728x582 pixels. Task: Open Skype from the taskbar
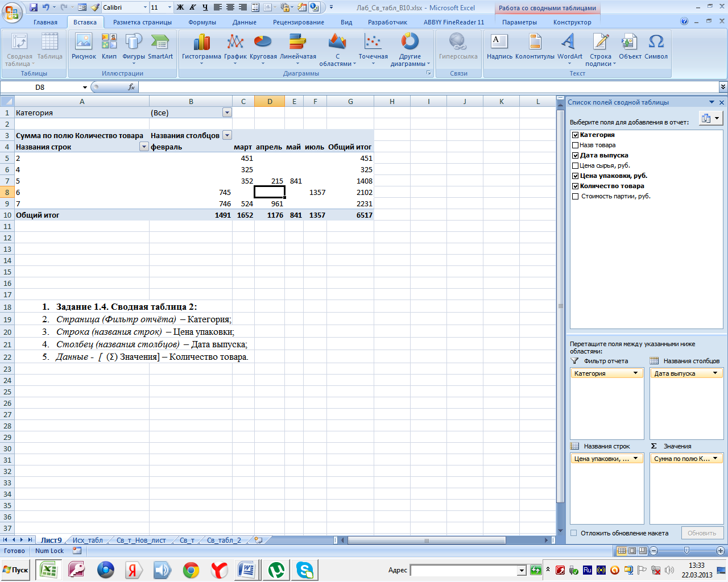click(304, 570)
